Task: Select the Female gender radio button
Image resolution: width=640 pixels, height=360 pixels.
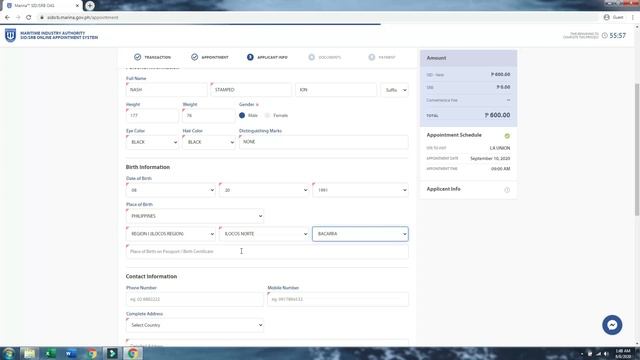Action: (267, 116)
